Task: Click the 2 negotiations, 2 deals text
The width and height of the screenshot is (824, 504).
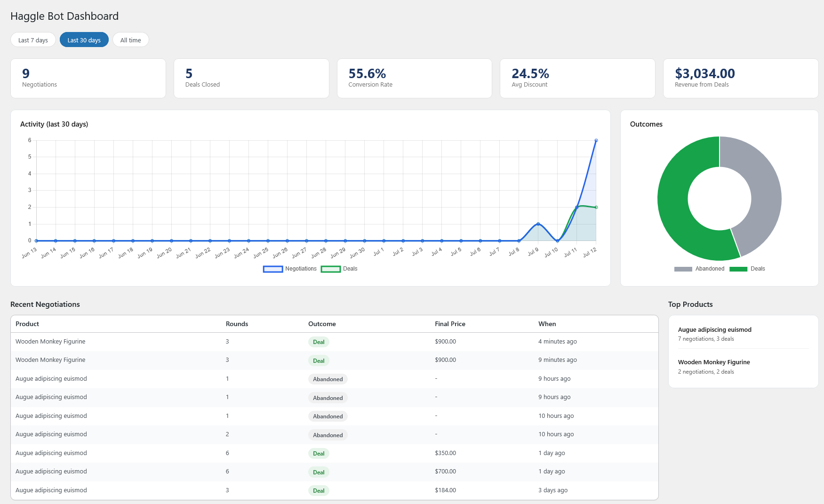Action: point(706,372)
